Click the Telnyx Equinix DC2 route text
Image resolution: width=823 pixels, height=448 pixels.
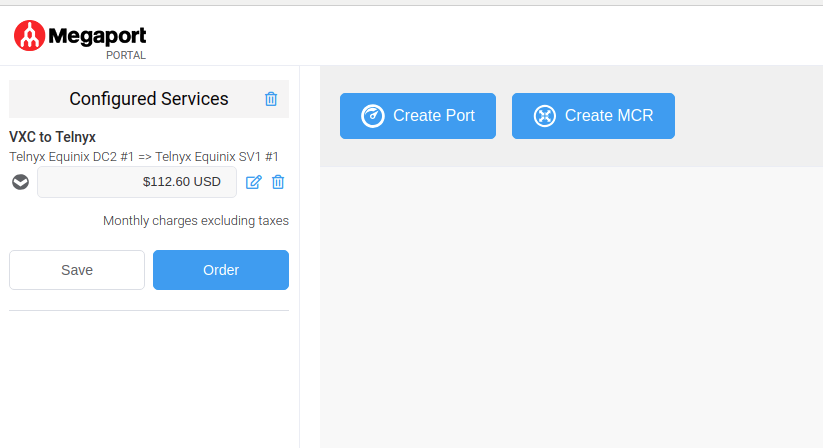[x=144, y=157]
